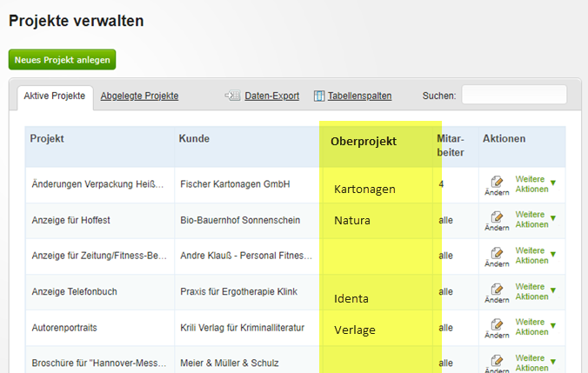Open Weitere Aktionen menu for Praxis für Ergotherapie
Screen dimensions: 588x373
[536, 291]
